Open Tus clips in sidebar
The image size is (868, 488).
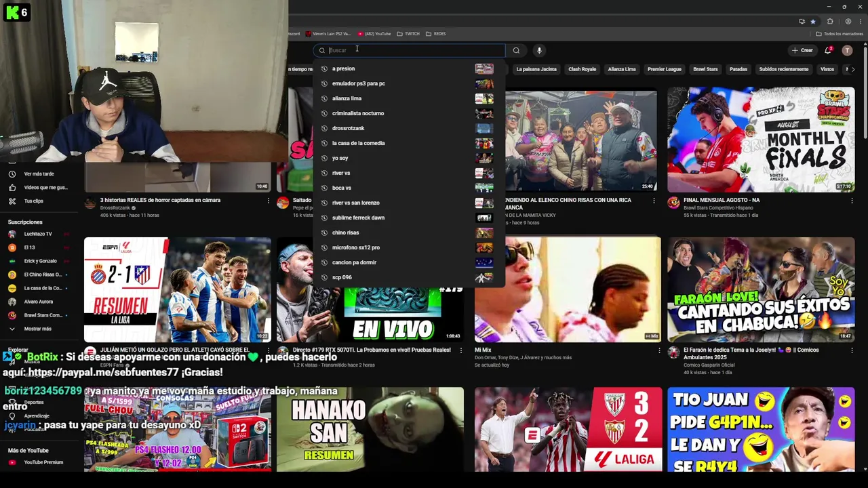39,201
